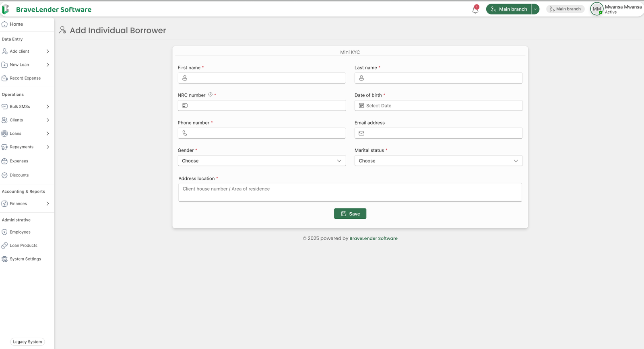Click the Add client person icon
This screenshot has height=349, width=644.
(4, 51)
